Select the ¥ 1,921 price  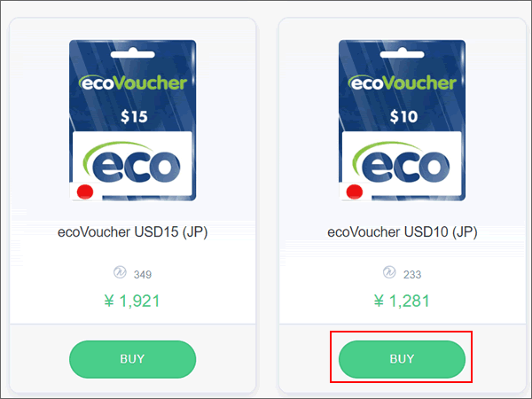point(132,301)
